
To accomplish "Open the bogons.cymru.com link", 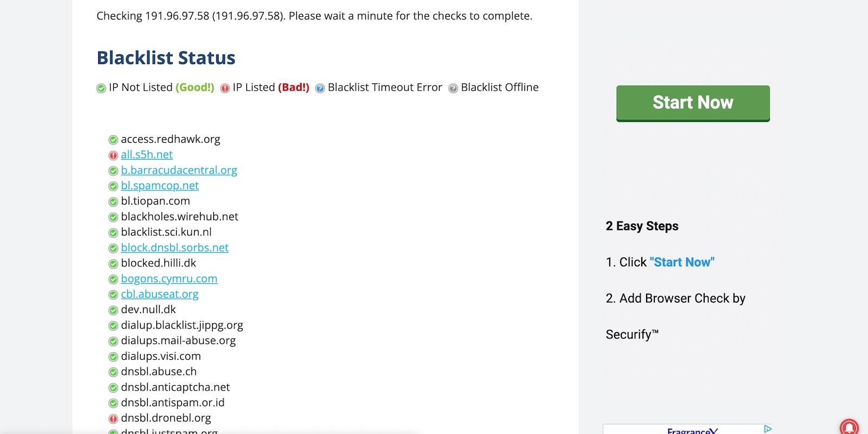I will coord(169,279).
